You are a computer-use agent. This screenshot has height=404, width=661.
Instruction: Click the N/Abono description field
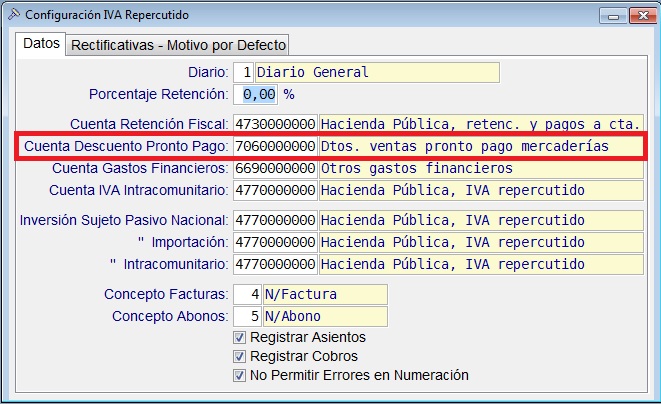(x=325, y=316)
